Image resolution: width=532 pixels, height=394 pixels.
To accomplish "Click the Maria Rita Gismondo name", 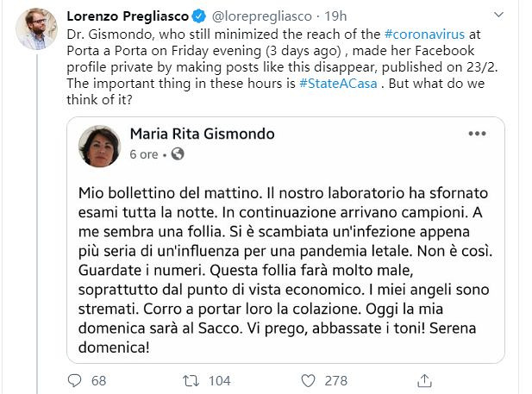I will click(200, 134).
